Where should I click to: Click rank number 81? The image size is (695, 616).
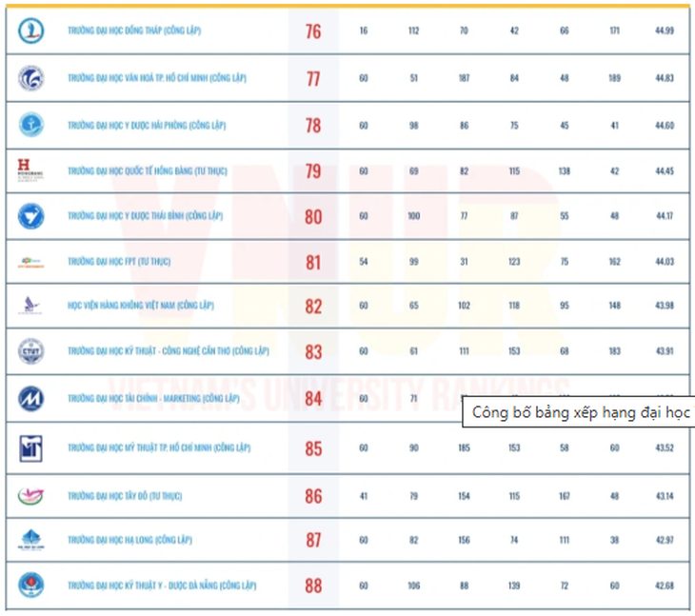click(x=313, y=263)
